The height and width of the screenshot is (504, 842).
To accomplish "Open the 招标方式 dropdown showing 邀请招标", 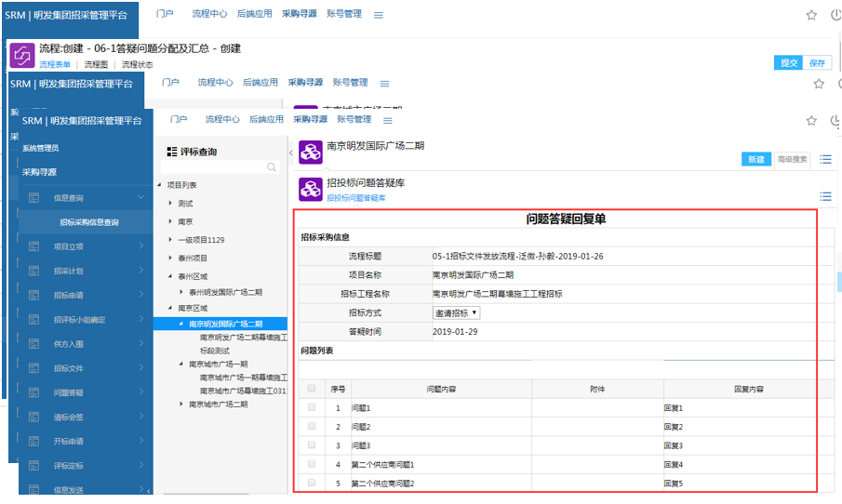I will click(x=456, y=312).
